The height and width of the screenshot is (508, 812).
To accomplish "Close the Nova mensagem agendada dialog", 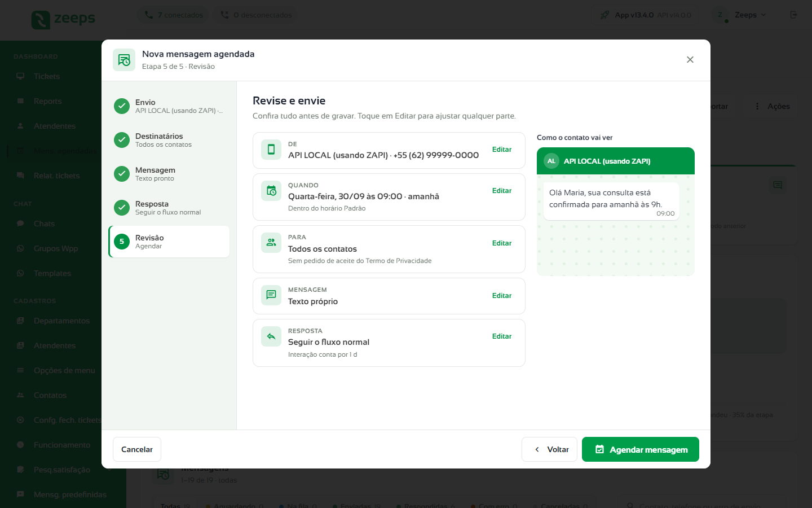I will (x=690, y=60).
